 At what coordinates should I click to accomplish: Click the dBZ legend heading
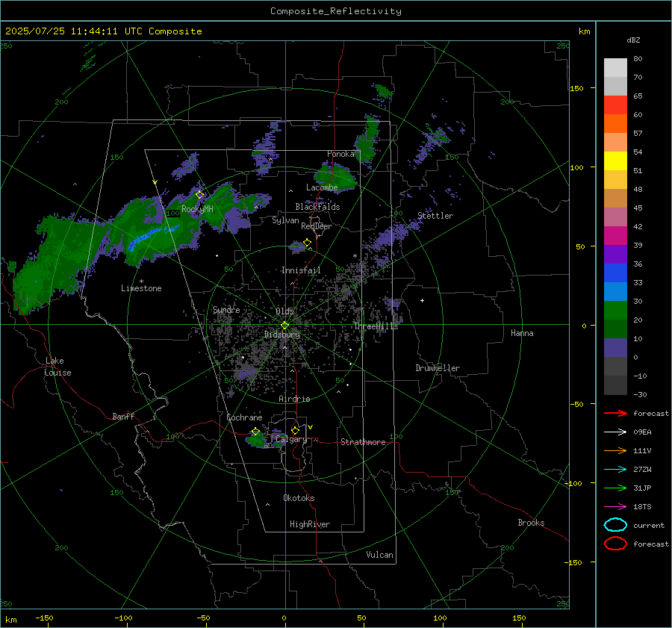pos(633,40)
